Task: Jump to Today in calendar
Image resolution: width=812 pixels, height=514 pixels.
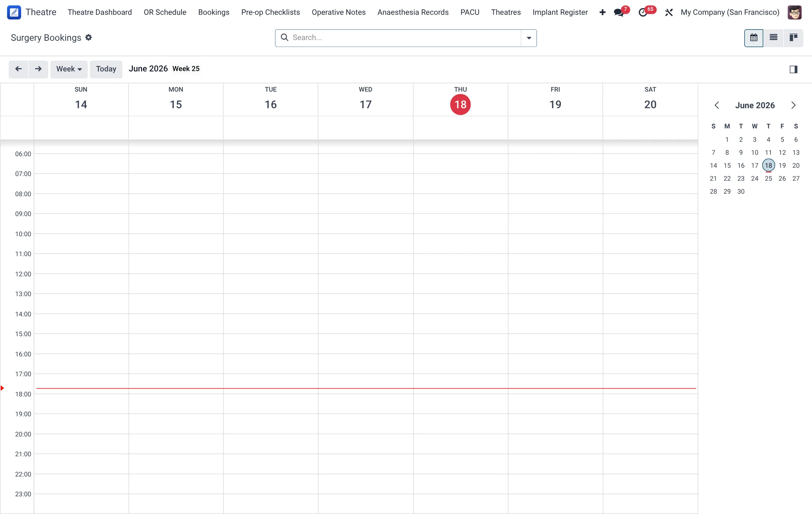Action: (x=106, y=69)
